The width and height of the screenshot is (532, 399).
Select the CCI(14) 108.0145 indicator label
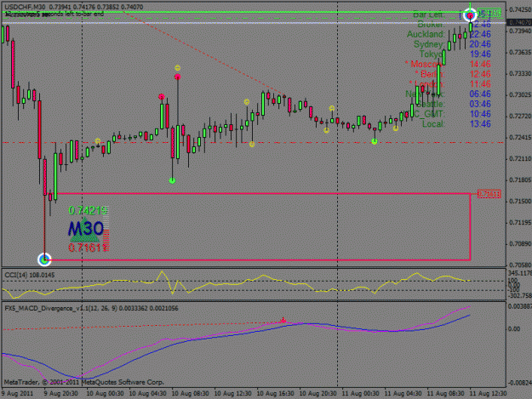click(x=30, y=275)
